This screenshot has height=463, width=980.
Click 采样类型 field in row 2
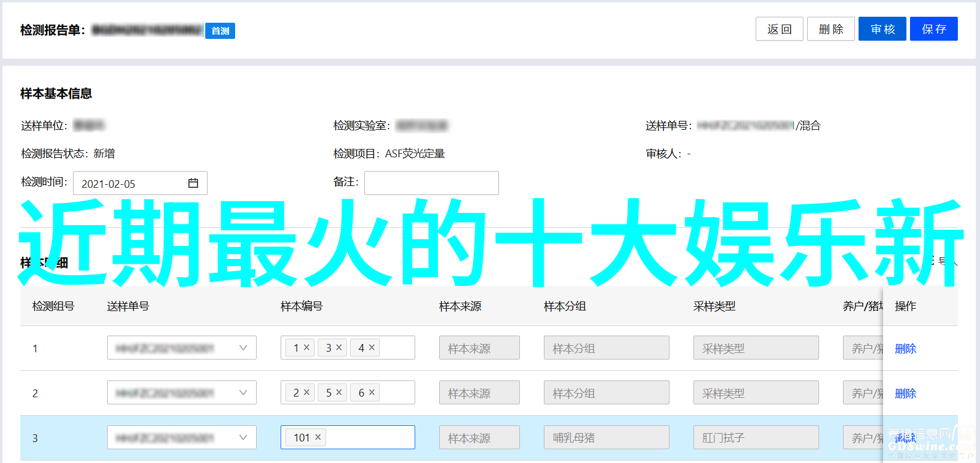tap(756, 392)
